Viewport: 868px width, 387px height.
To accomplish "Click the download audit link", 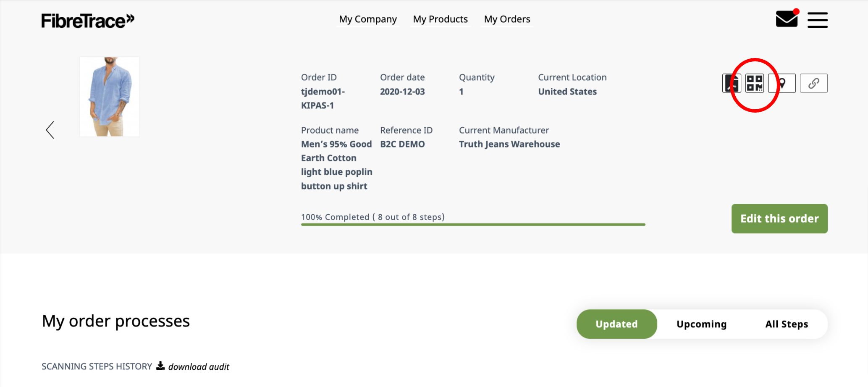I will click(199, 366).
